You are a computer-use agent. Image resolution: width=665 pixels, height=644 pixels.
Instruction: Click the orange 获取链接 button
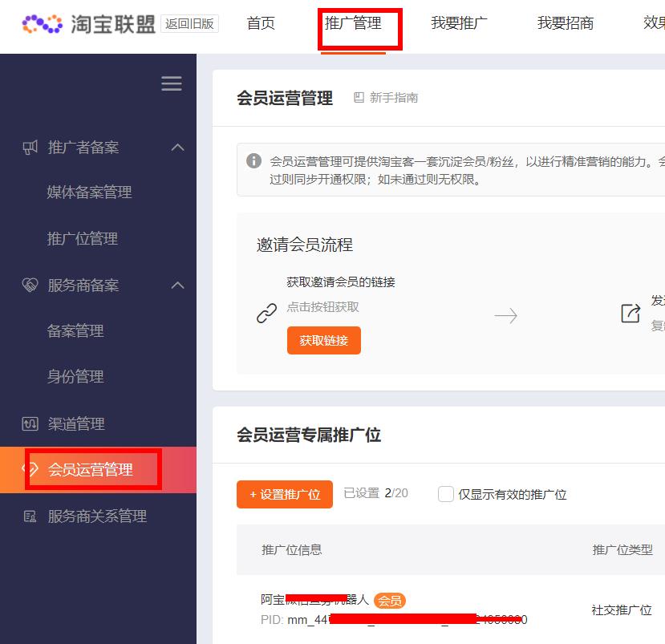pyautogui.click(x=323, y=340)
